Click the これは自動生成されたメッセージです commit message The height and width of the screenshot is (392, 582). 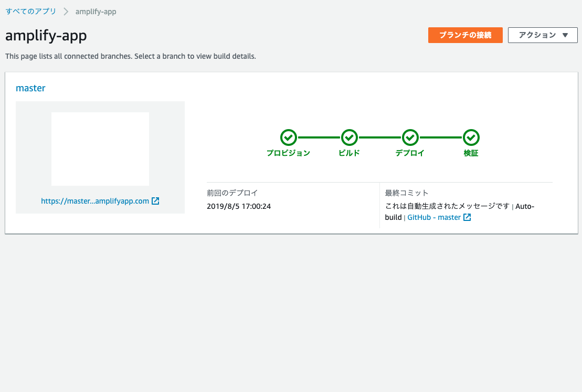tap(447, 206)
